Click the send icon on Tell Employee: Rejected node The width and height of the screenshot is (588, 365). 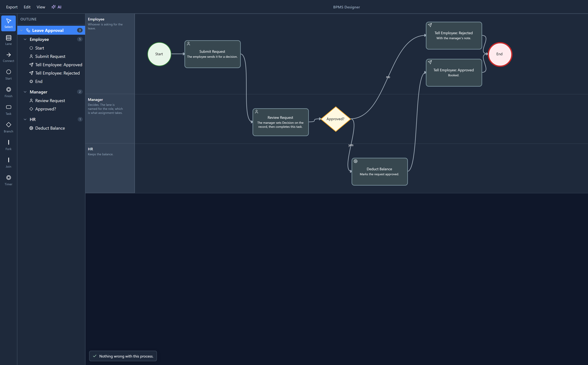pyautogui.click(x=430, y=25)
